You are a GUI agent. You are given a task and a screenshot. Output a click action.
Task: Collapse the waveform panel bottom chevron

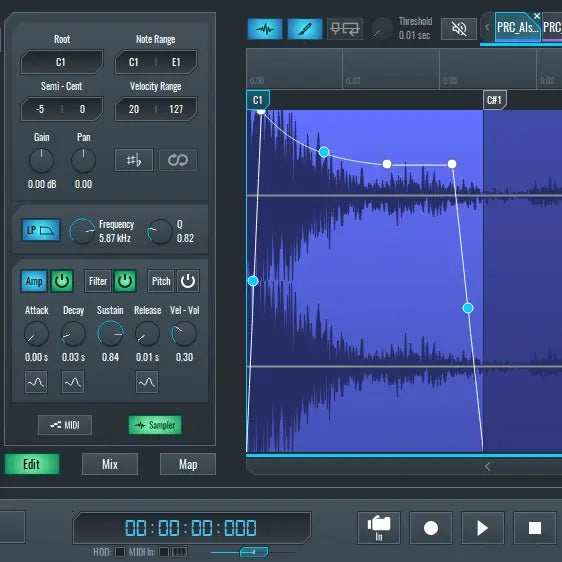point(487,467)
